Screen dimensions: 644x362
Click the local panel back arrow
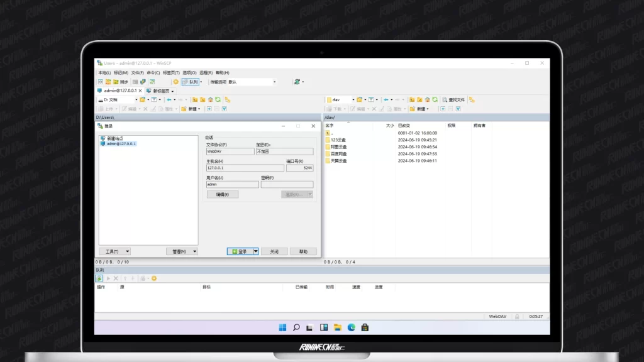point(170,99)
